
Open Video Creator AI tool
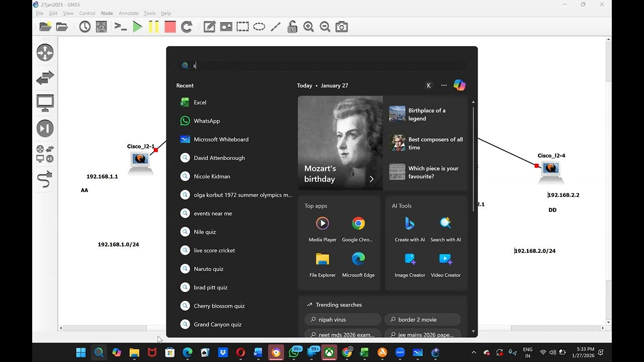446,264
